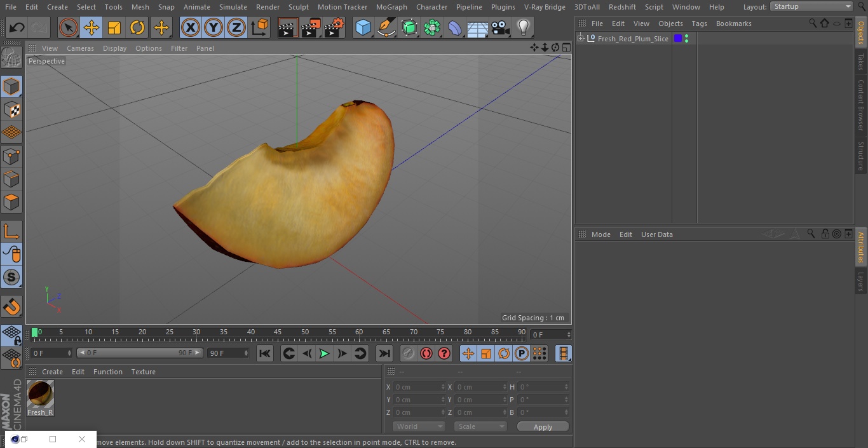Toggle Fresh_Red_Plum_Slice visibility dots
This screenshot has width=868, height=448.
[x=687, y=39]
